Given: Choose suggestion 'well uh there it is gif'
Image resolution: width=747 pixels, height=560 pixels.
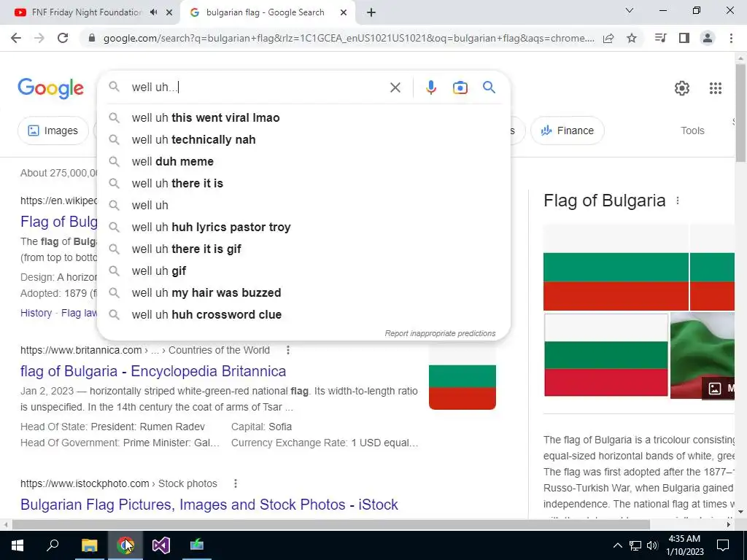Looking at the screenshot, I should point(303,249).
